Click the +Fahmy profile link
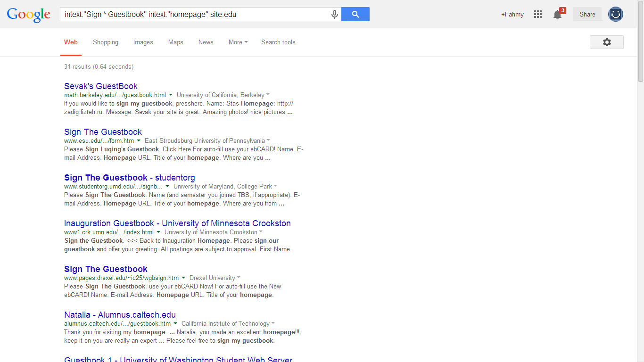 pos(512,14)
